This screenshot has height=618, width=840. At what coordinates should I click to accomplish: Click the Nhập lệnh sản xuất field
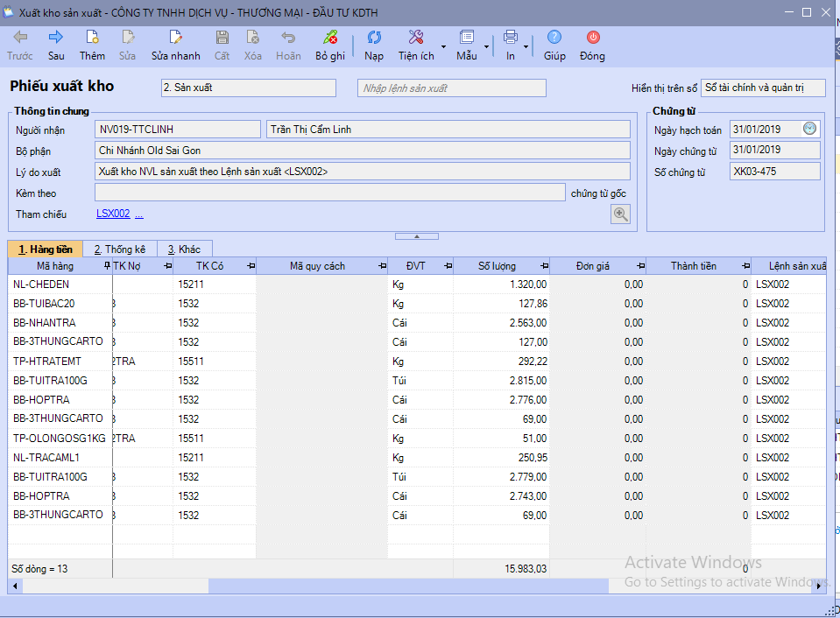click(452, 88)
